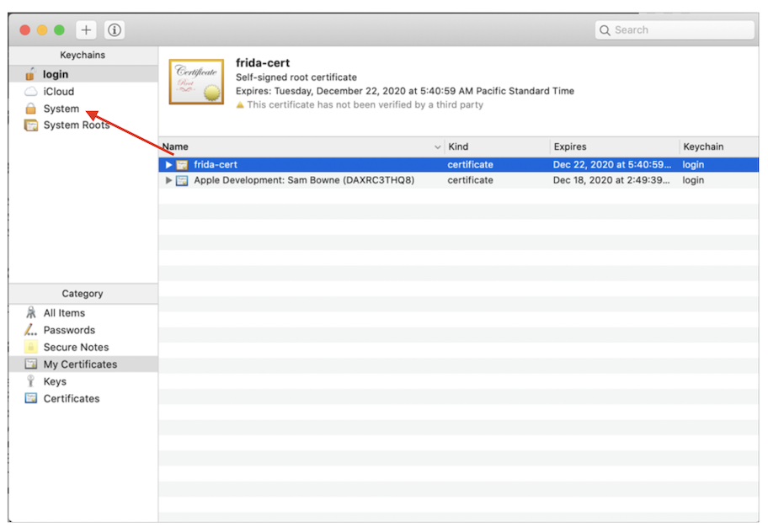
Task: Click the Keychains sidebar header
Action: click(83, 55)
